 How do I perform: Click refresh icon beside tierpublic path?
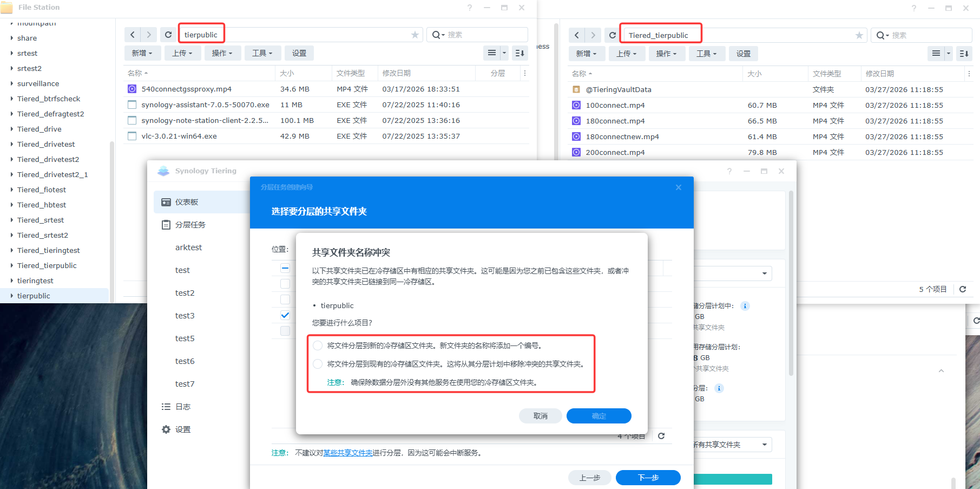coord(168,35)
